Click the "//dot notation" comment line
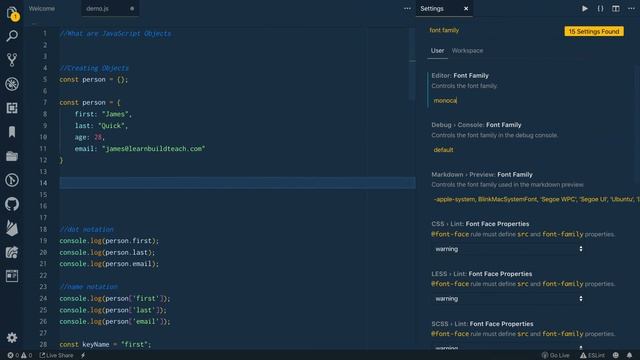The image size is (640, 360). pos(87,229)
